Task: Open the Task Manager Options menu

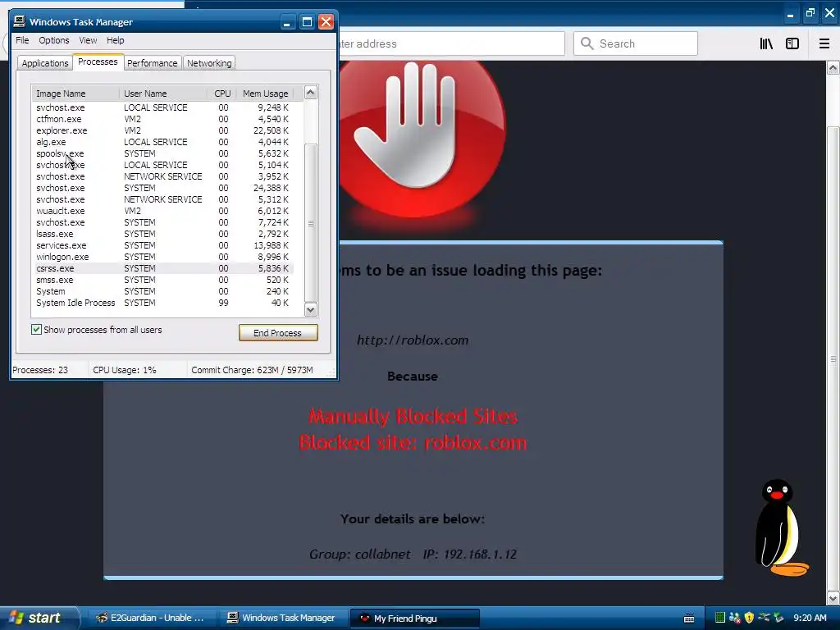Action: [x=53, y=40]
